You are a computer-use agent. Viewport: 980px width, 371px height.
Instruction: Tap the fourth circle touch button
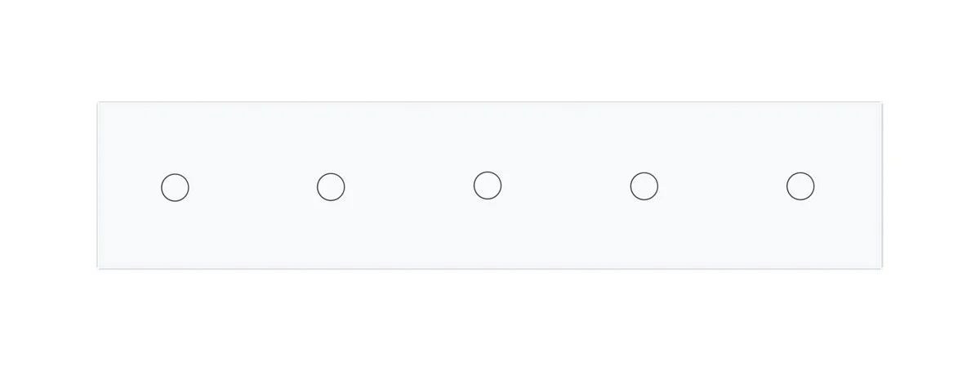click(644, 186)
